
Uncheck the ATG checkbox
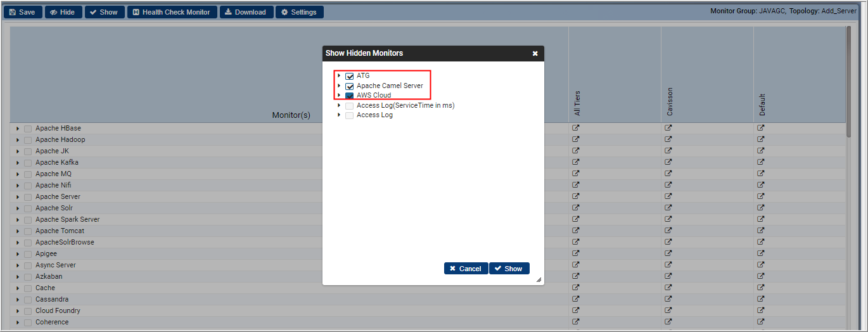point(349,77)
